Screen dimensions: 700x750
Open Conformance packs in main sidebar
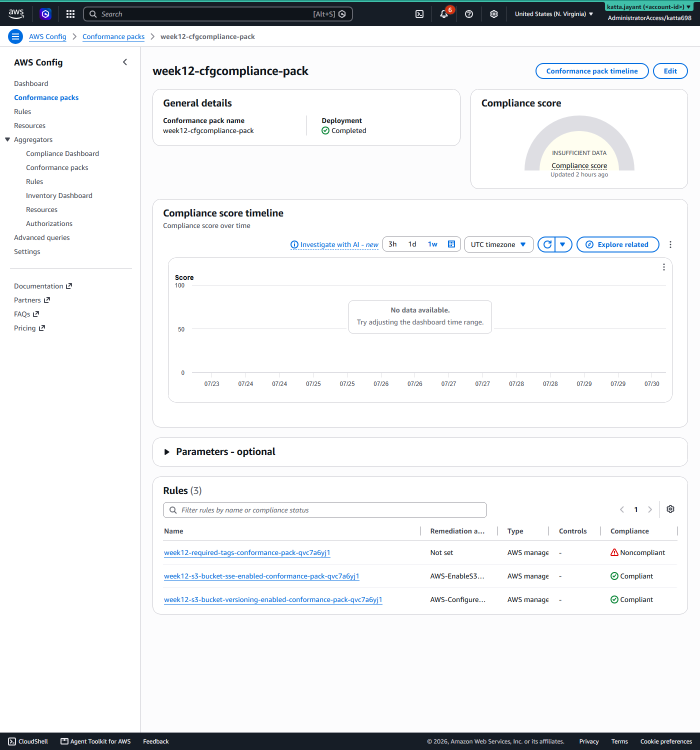[46, 97]
